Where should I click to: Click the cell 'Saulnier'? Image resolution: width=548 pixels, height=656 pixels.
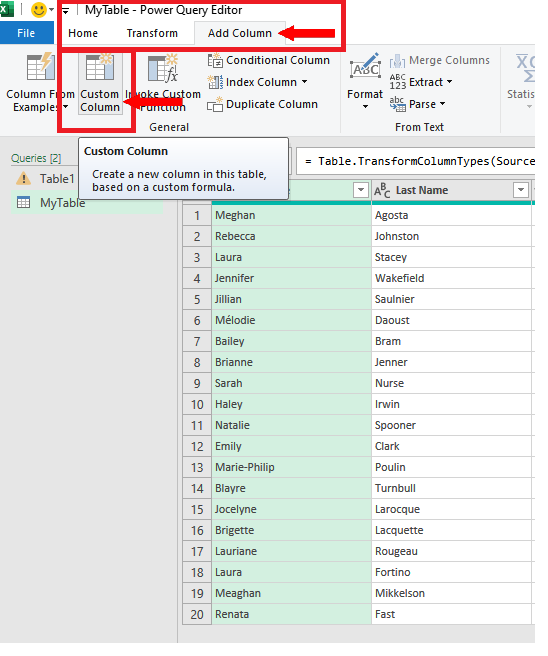pyautogui.click(x=452, y=300)
